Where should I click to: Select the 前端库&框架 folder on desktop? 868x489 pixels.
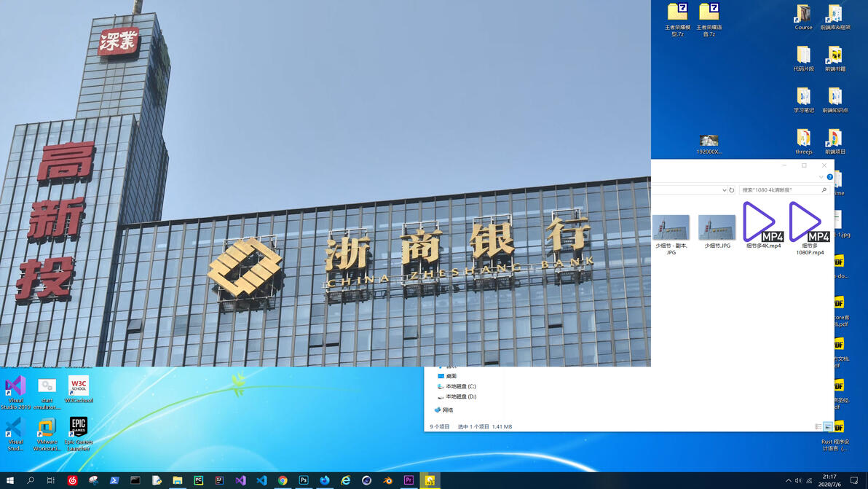[835, 17]
